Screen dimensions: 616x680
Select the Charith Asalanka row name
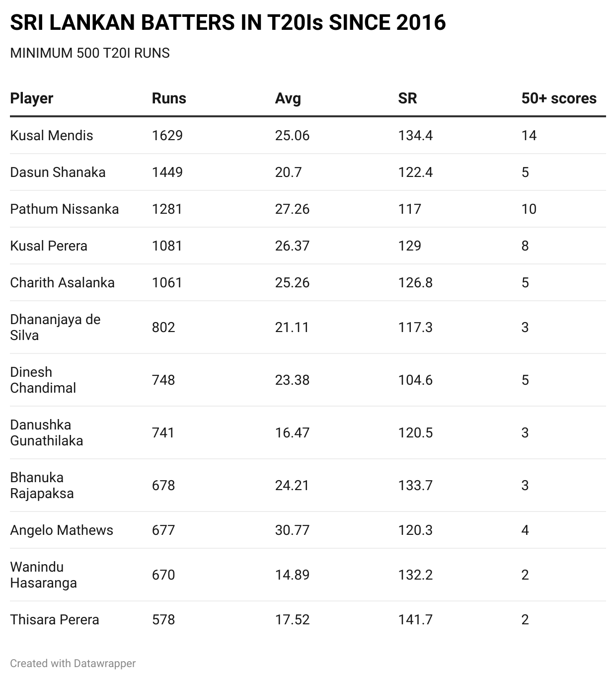[x=63, y=283]
